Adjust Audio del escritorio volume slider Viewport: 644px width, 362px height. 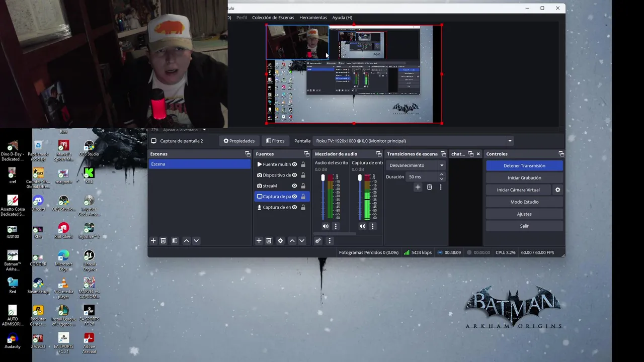tap(323, 197)
